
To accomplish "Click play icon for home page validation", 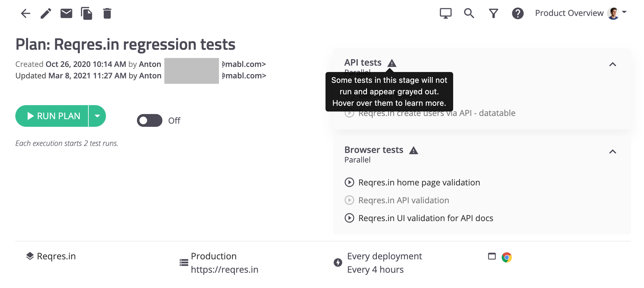I will (x=349, y=182).
